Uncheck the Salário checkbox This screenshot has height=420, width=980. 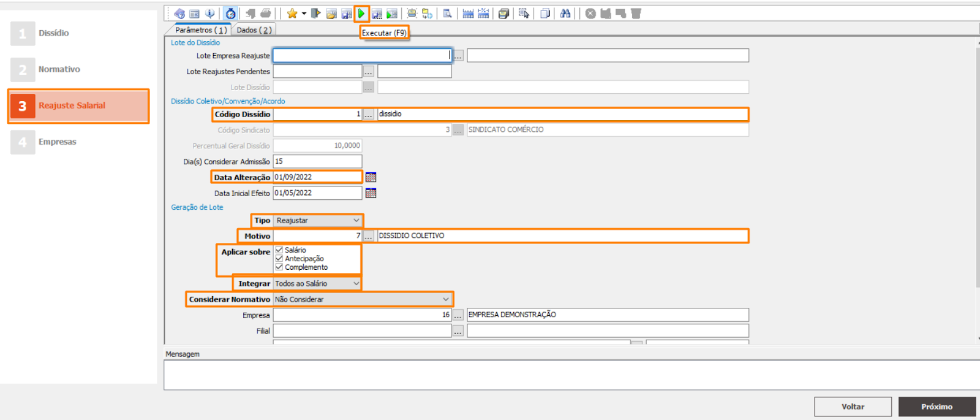coord(279,250)
